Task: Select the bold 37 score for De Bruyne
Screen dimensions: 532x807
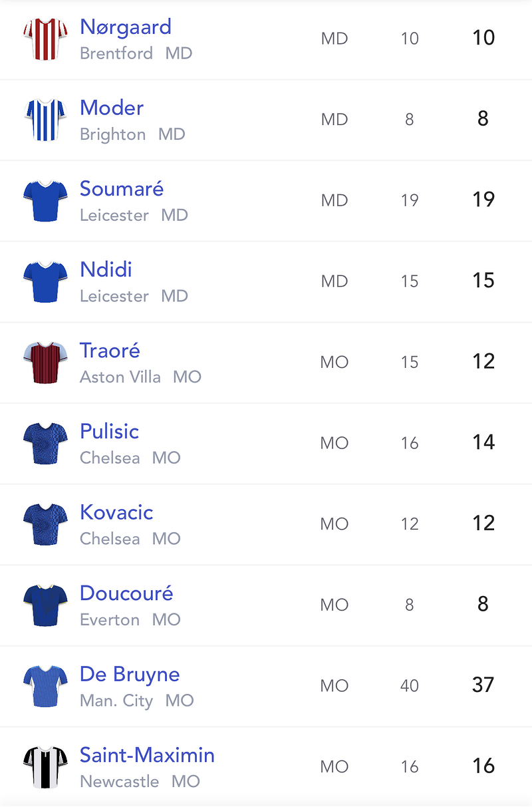Action: [x=483, y=685]
